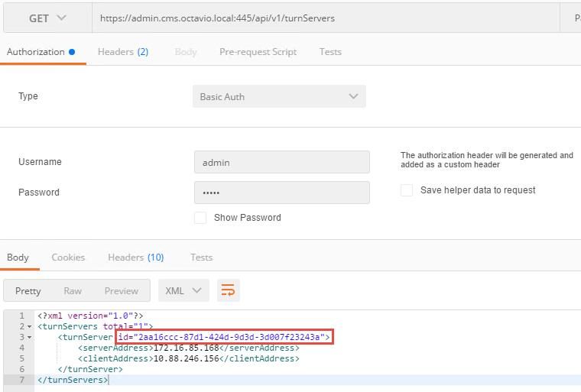Select the disabled request Body tab
This screenshot has height=392, width=581.
click(x=186, y=52)
